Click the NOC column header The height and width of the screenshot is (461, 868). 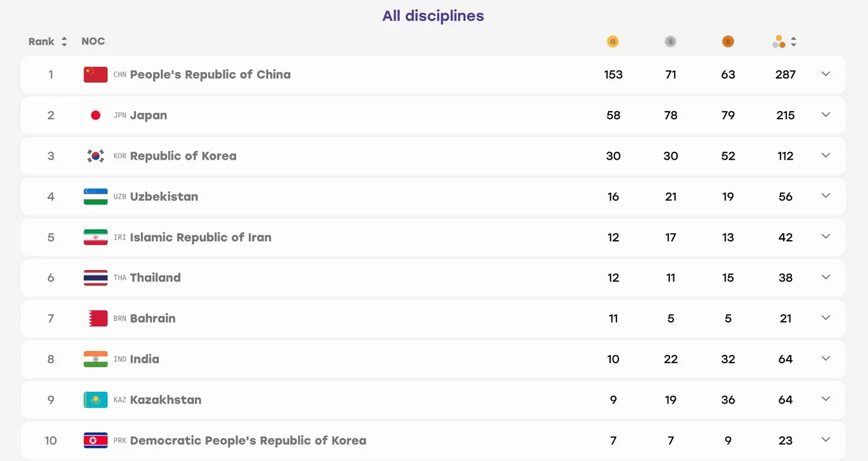tap(93, 42)
